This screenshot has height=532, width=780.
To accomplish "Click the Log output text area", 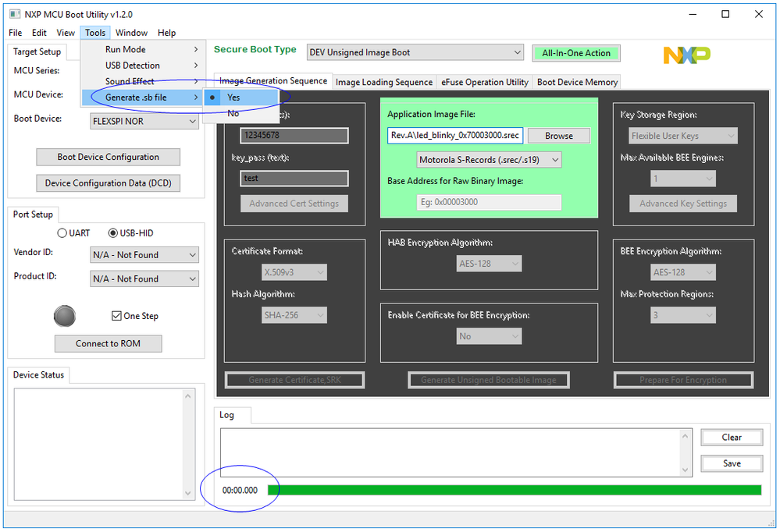I will tap(451, 453).
